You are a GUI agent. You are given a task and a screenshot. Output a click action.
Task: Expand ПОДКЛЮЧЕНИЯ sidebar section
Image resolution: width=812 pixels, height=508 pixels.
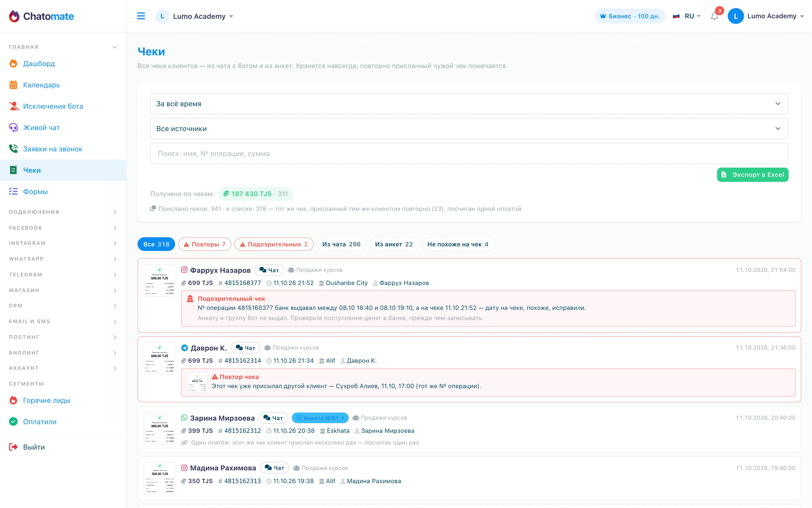63,212
